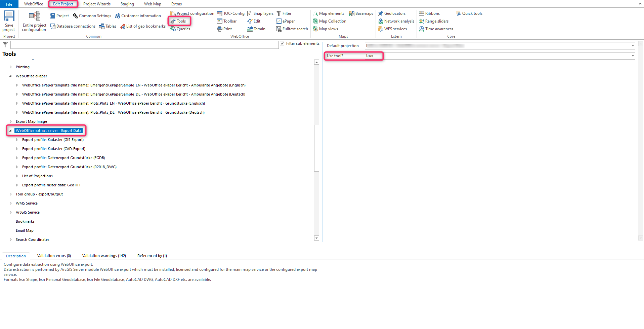644x329 pixels.
Task: Select the Queries icon
Action: coord(180,29)
